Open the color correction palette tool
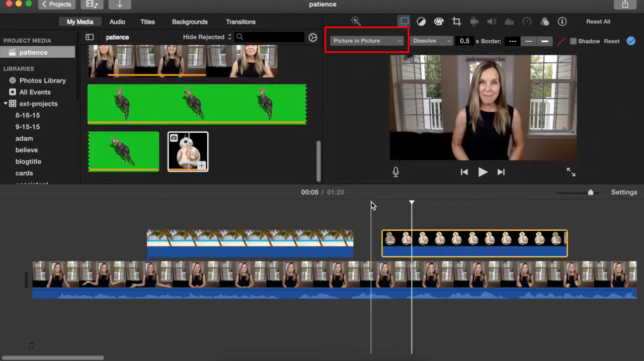The height and width of the screenshot is (361, 644). 439,22
